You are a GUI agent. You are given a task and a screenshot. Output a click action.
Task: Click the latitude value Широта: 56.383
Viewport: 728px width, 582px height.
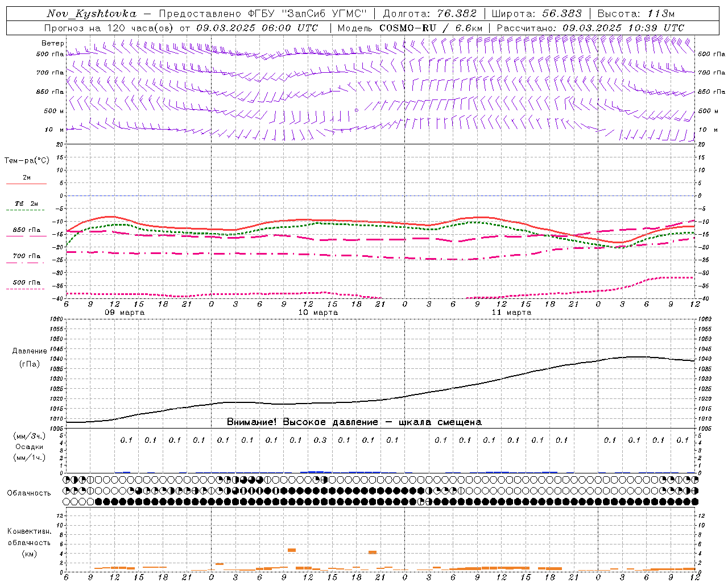click(536, 14)
